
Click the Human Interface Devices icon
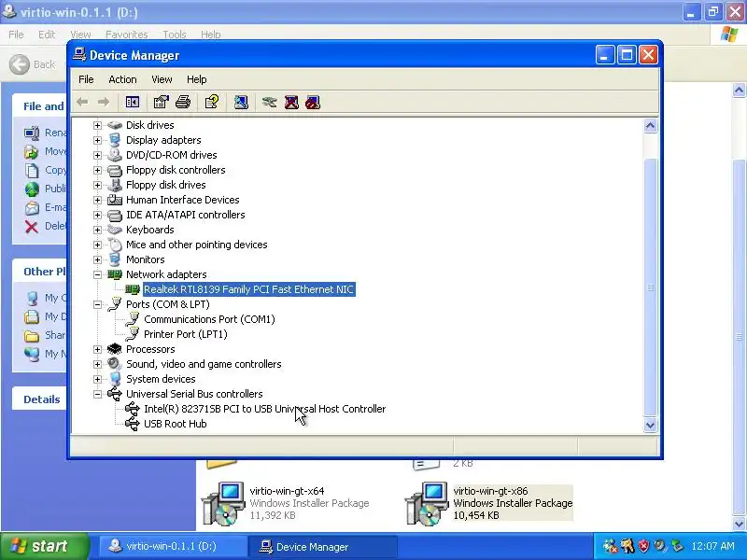pyautogui.click(x=114, y=200)
